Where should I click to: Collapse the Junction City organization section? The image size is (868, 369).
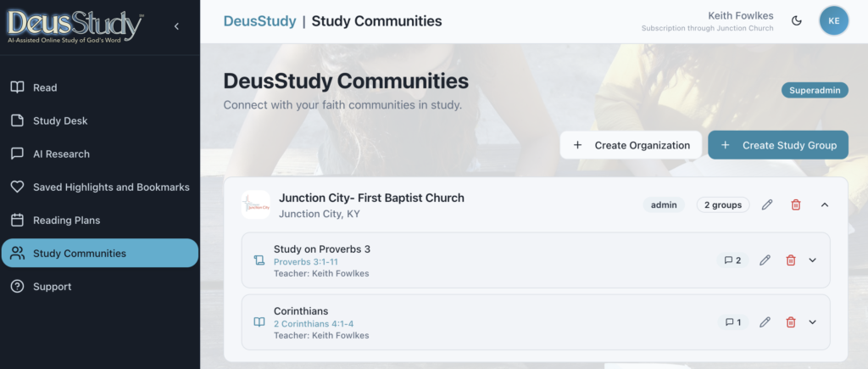click(x=825, y=204)
